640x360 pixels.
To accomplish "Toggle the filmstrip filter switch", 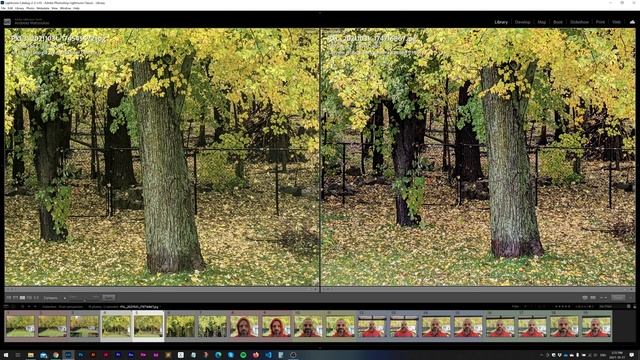I will click(x=629, y=306).
